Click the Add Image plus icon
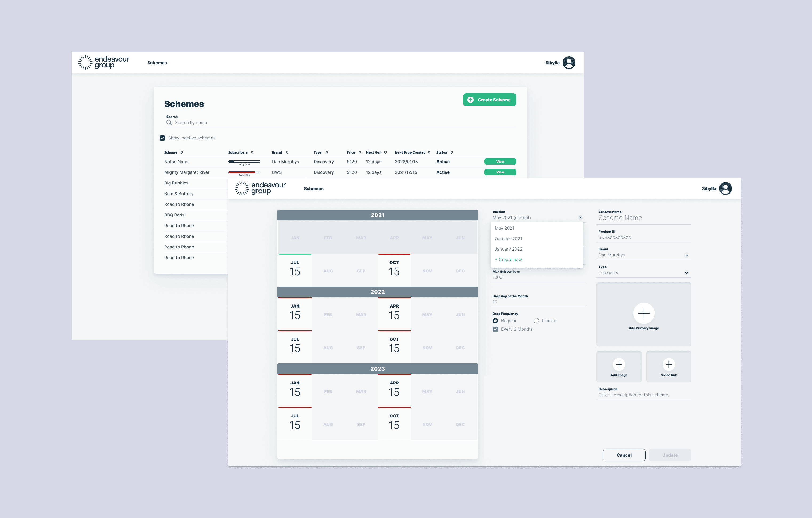812x518 pixels. [x=619, y=364]
